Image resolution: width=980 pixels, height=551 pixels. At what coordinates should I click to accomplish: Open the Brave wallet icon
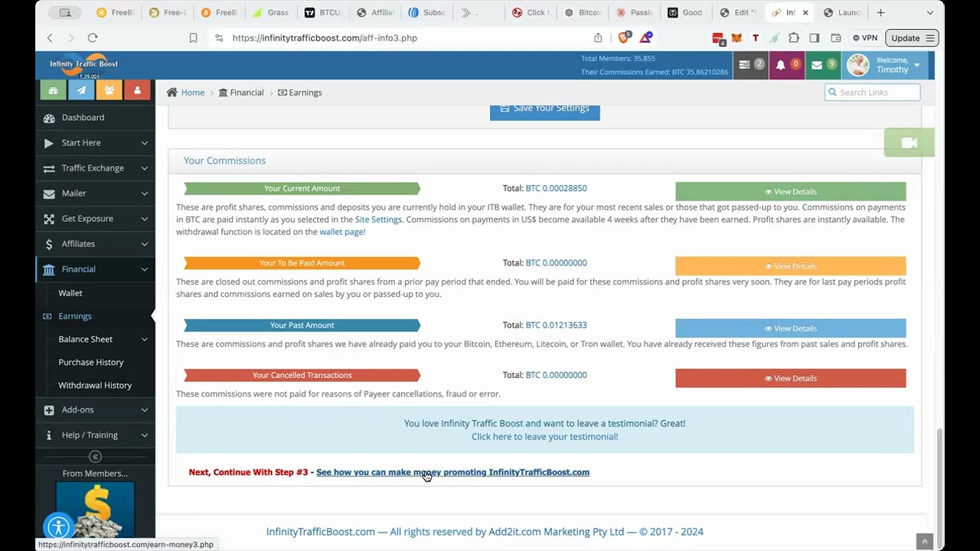point(835,37)
